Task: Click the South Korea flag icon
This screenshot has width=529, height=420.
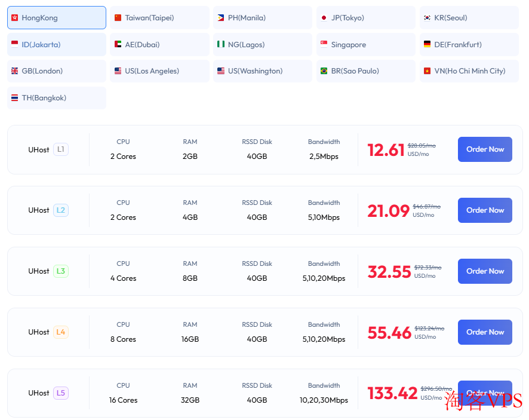Action: pos(427,18)
